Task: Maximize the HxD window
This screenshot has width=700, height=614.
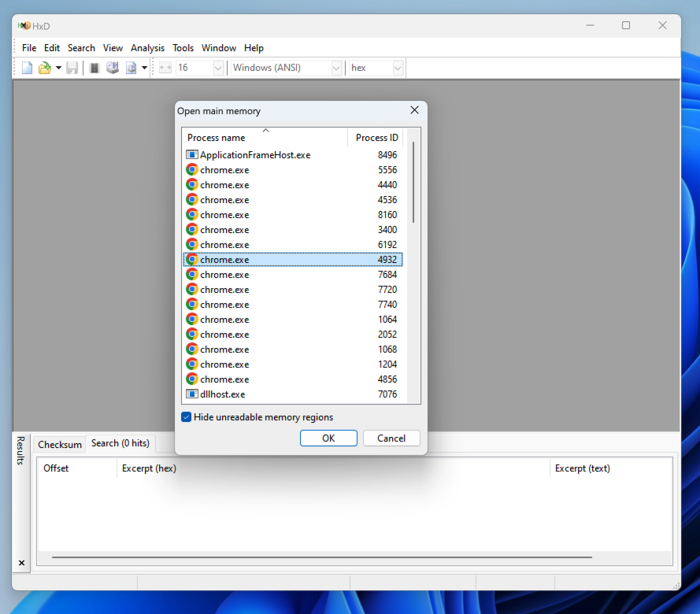Action: tap(626, 25)
